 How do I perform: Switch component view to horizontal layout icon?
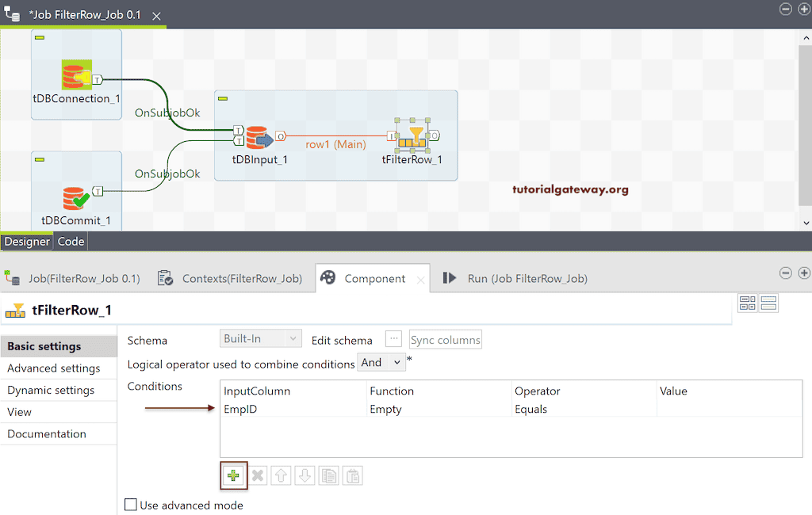(x=746, y=303)
